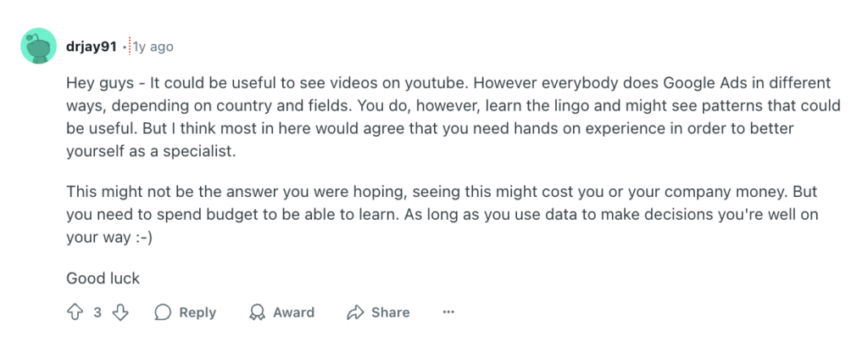Click the 1y ago timestamp
The image size is (868, 337).
pos(153,48)
